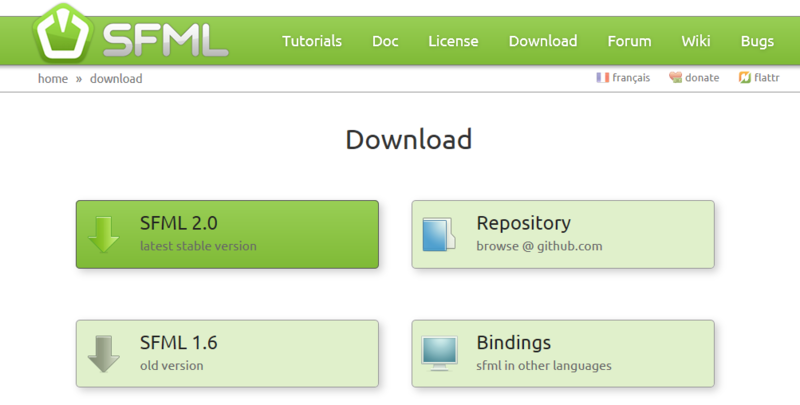Image resolution: width=800 pixels, height=405 pixels.
Task: Open the Wiki navigation link
Action: point(695,41)
